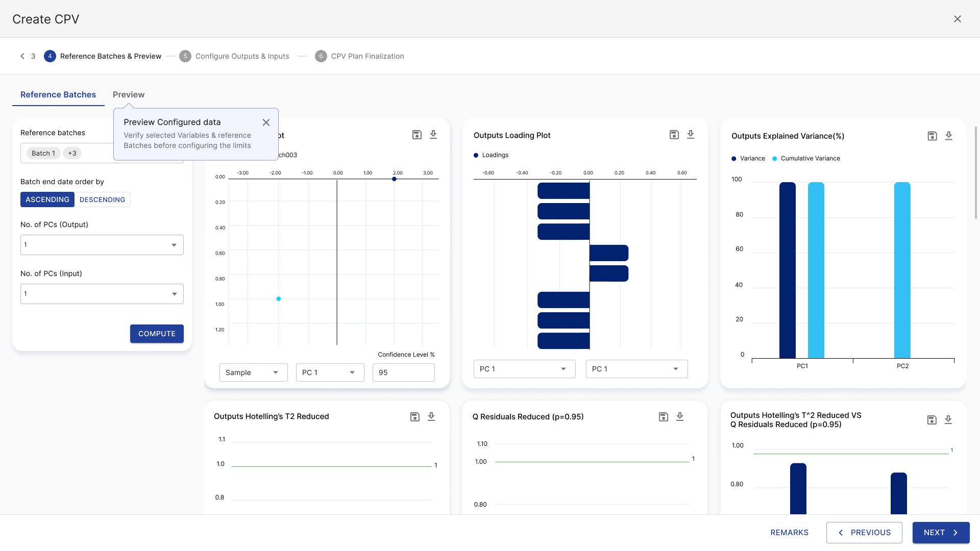Toggle the Cumulative Variance legend series
The image size is (980, 551).
point(806,159)
